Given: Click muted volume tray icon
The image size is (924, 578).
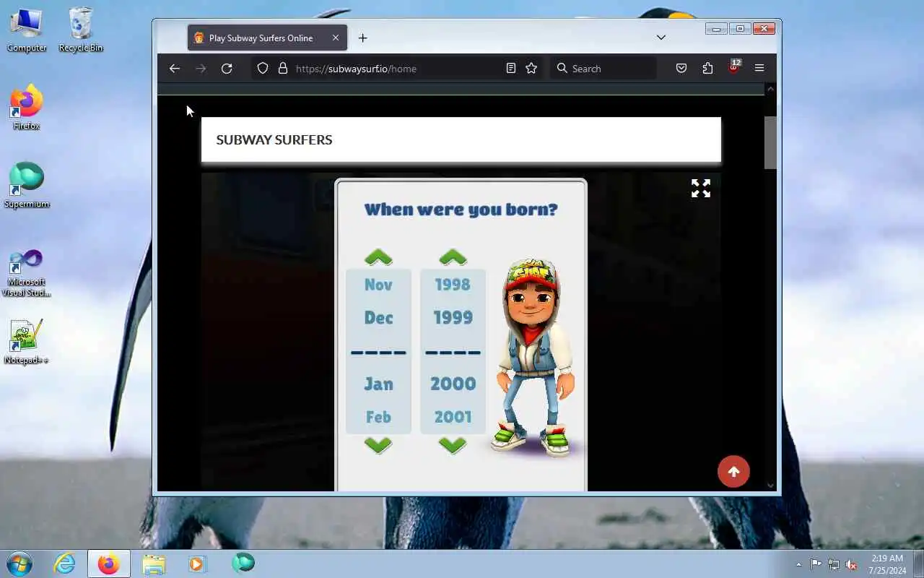Looking at the screenshot, I should coord(852,564).
